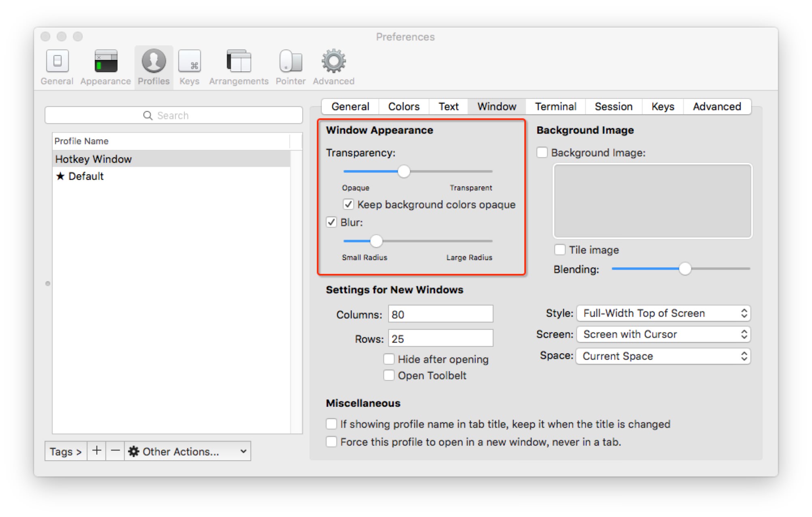Switch to the Terminal tab
Screen dimensions: 812x517
point(556,107)
